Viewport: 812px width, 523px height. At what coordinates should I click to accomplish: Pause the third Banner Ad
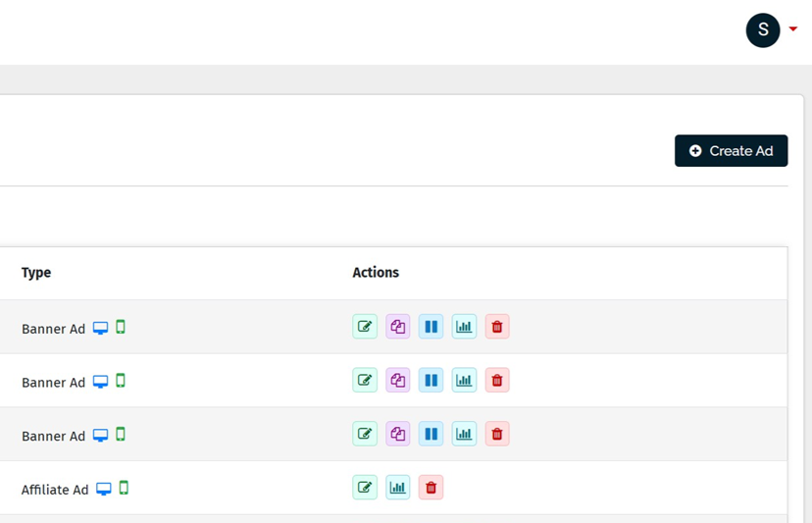click(431, 434)
